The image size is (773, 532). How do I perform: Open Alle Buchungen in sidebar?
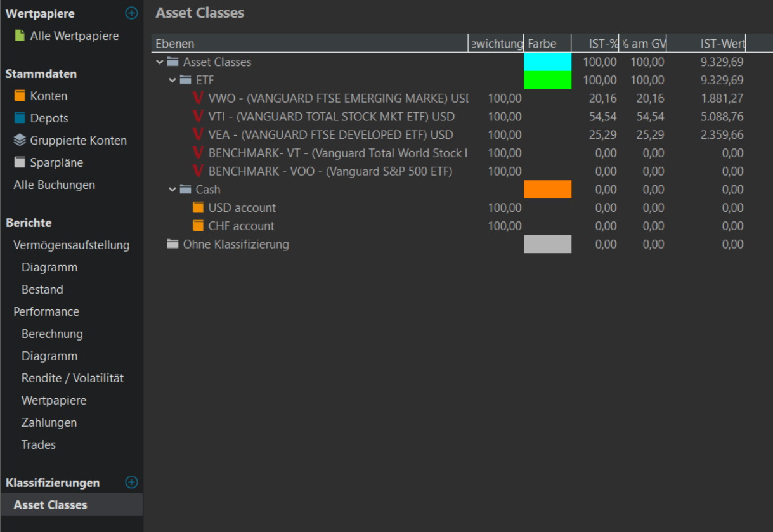pos(54,185)
